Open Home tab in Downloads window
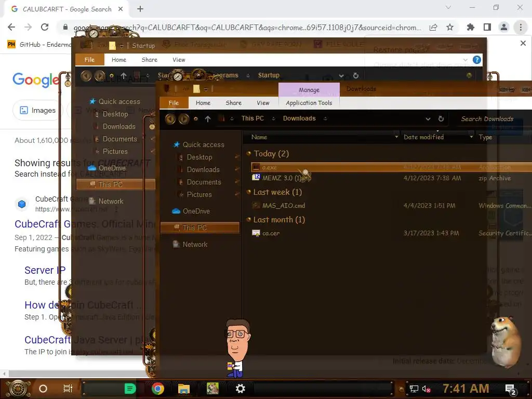 tap(203, 103)
